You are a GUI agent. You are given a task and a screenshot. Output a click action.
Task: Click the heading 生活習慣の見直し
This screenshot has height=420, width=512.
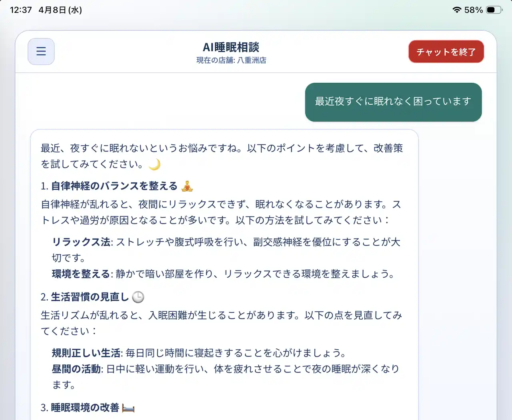point(90,297)
